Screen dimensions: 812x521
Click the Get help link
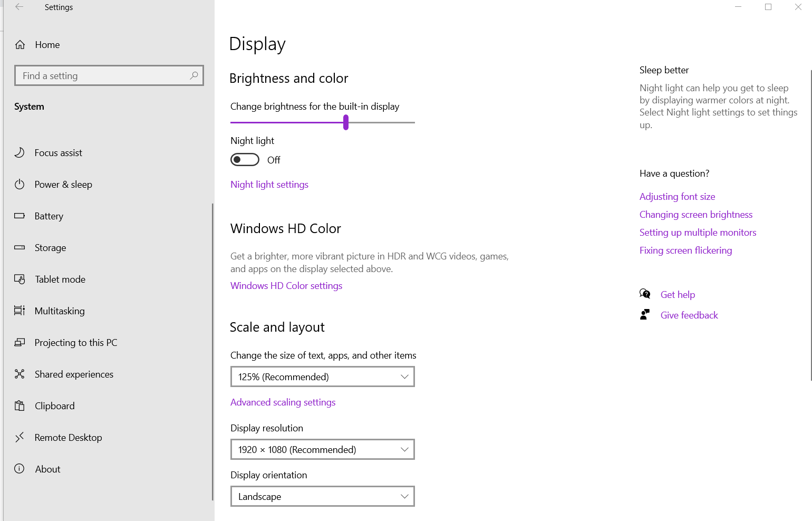point(678,295)
